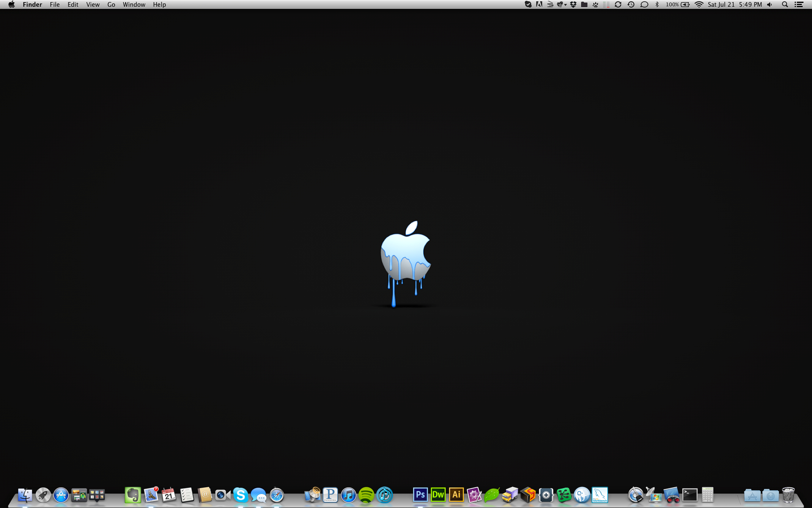Open Transmit truck icon in Dock

510,494
